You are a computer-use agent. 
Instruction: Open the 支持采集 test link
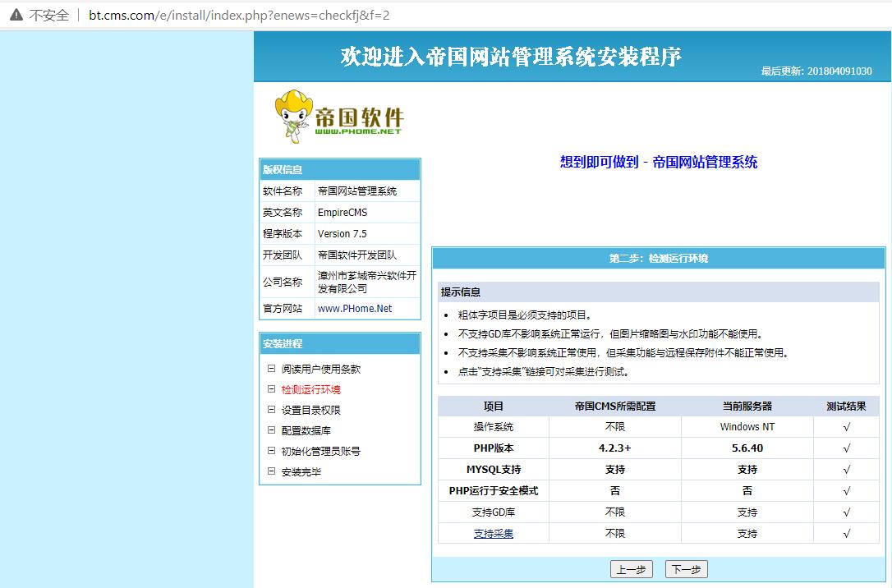[x=493, y=534]
